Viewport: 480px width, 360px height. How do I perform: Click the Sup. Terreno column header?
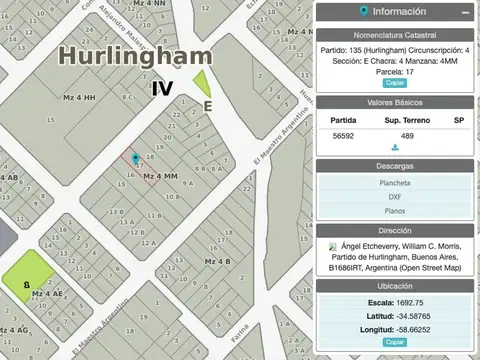click(x=407, y=120)
